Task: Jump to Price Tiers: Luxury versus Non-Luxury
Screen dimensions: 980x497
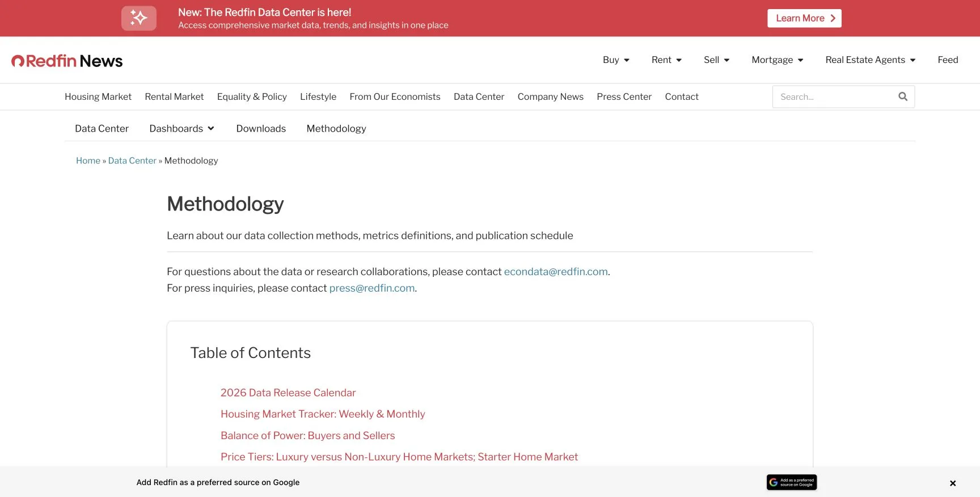Action: coord(399,457)
